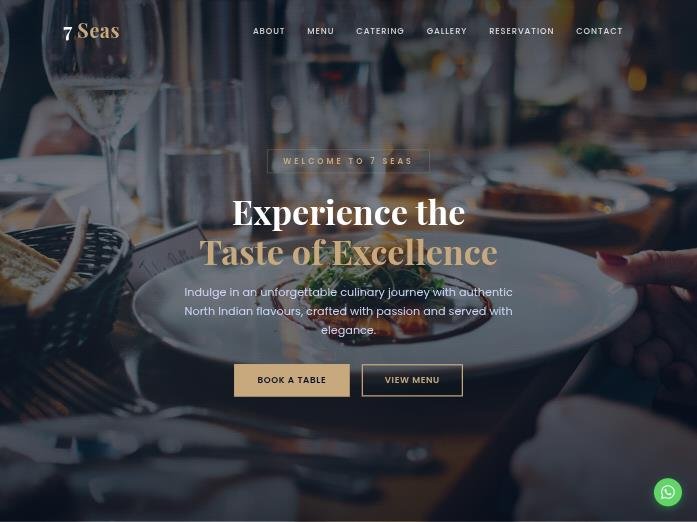Open the Catering page link

tap(380, 31)
